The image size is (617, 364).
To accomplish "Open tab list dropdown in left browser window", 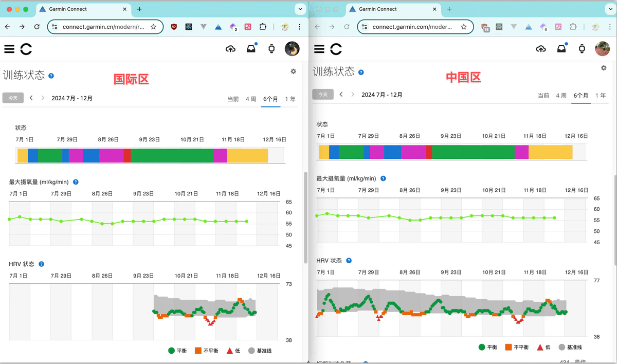I will coord(300,9).
